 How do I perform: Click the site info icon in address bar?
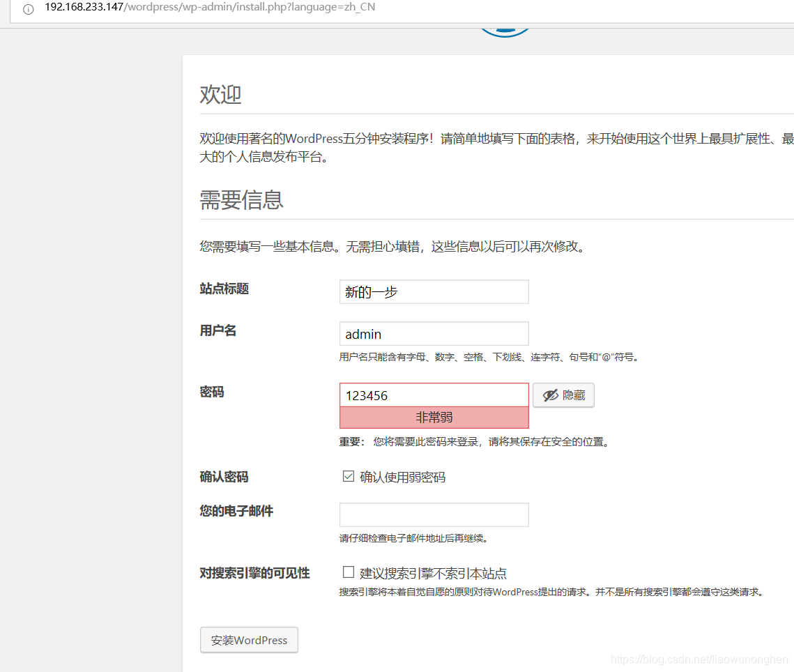point(29,9)
